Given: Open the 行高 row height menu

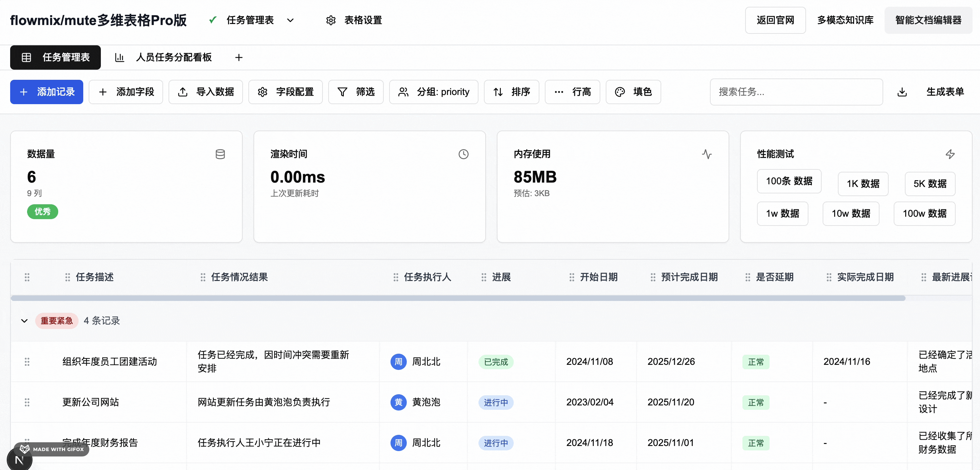Looking at the screenshot, I should 572,92.
